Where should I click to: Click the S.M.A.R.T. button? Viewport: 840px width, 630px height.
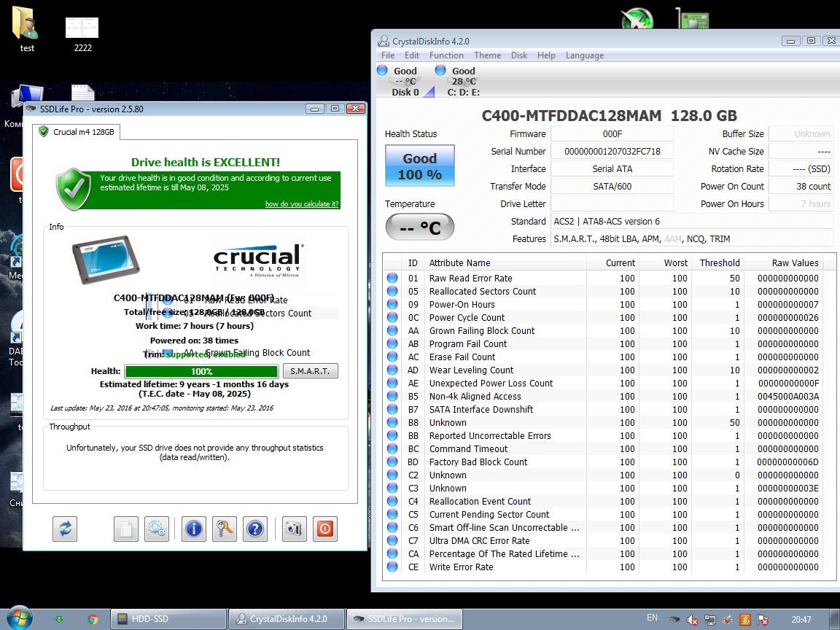(310, 371)
